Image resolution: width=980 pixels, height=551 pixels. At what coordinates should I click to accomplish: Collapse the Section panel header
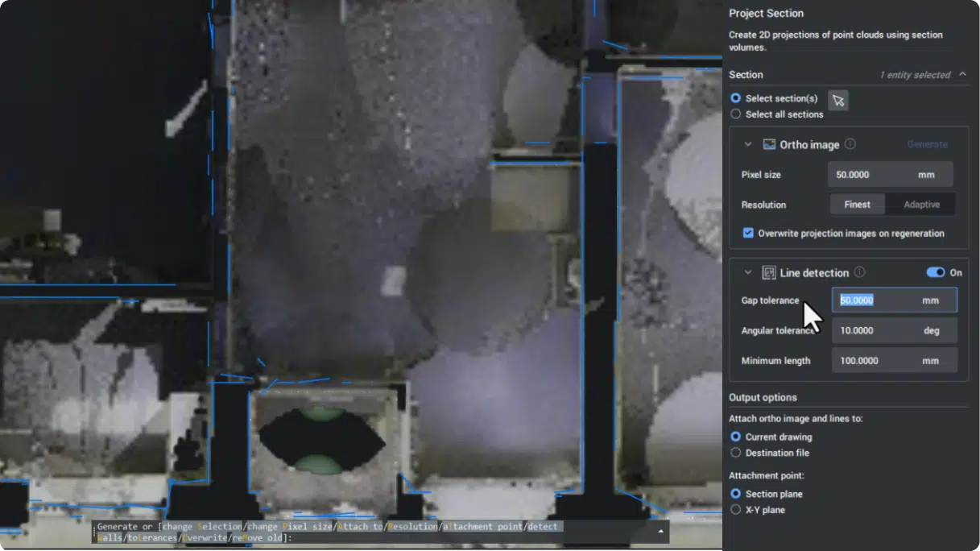[x=963, y=74]
